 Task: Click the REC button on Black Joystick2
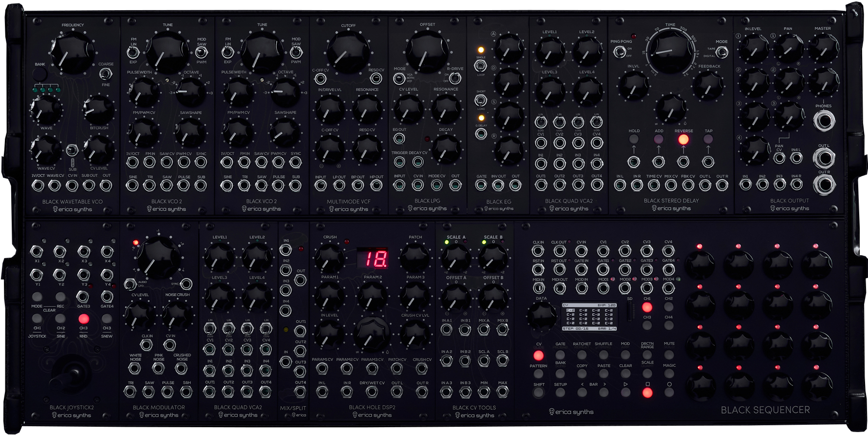pyautogui.click(x=60, y=297)
